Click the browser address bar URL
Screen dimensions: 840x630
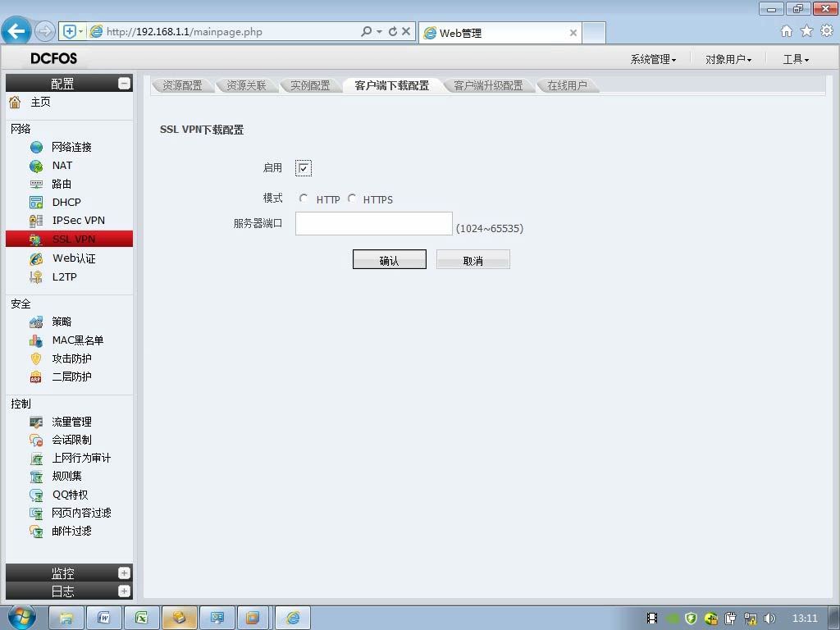point(185,32)
